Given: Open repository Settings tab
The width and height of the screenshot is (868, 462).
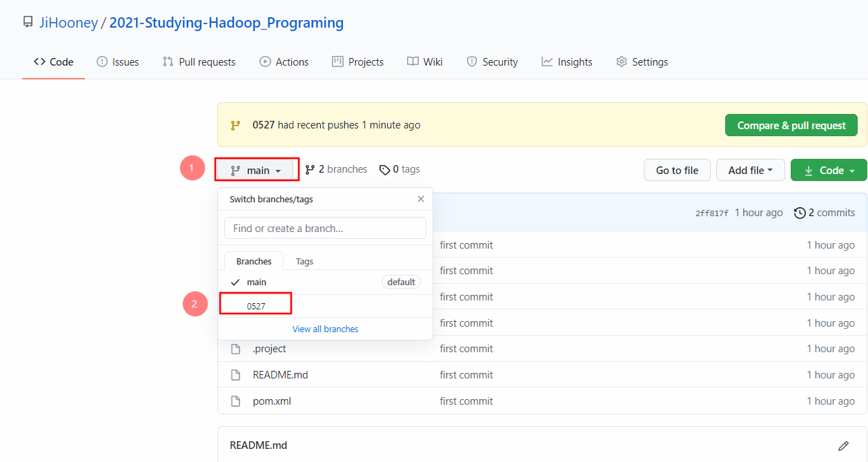Looking at the screenshot, I should coord(642,62).
